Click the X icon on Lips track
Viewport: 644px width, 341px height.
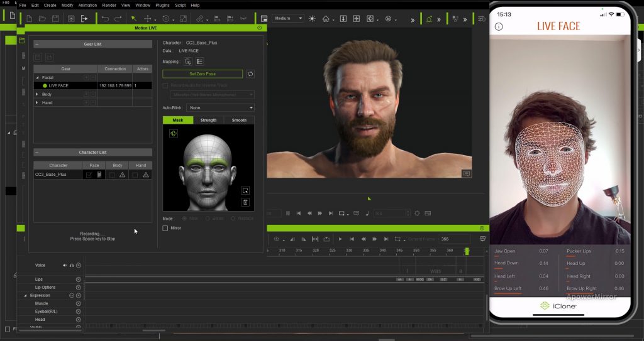pos(79,279)
